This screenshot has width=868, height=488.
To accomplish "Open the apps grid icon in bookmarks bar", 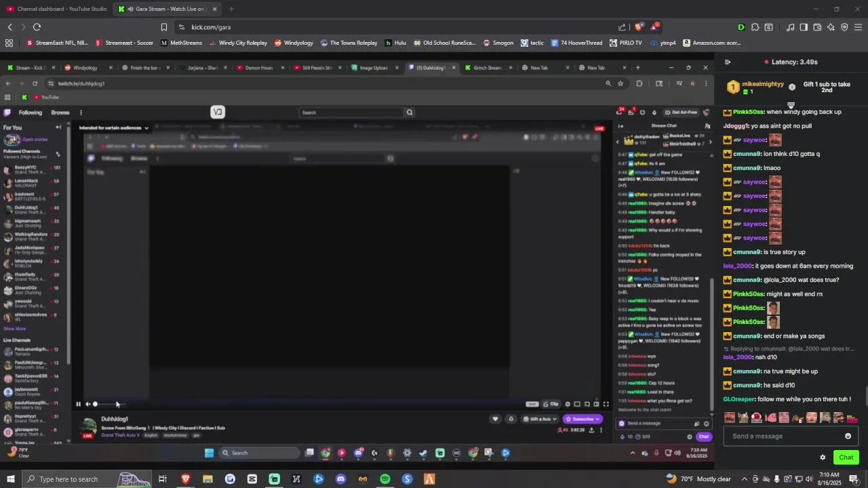I will coord(9,43).
